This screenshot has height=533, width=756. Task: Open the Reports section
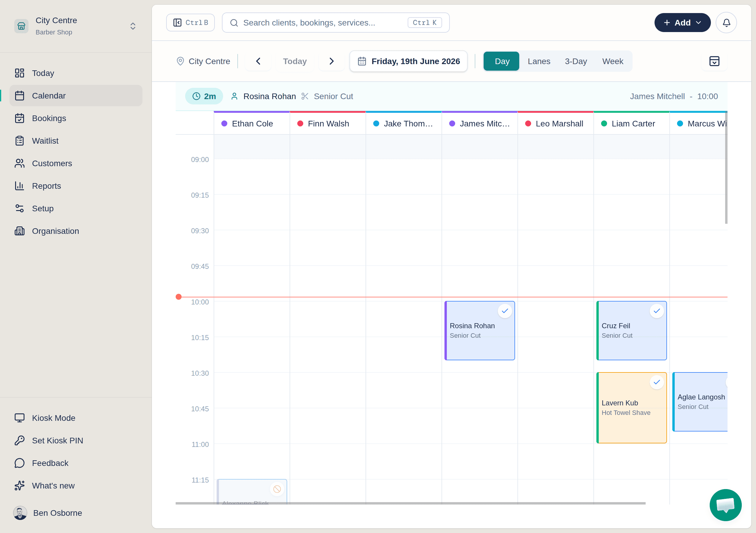tap(76, 186)
